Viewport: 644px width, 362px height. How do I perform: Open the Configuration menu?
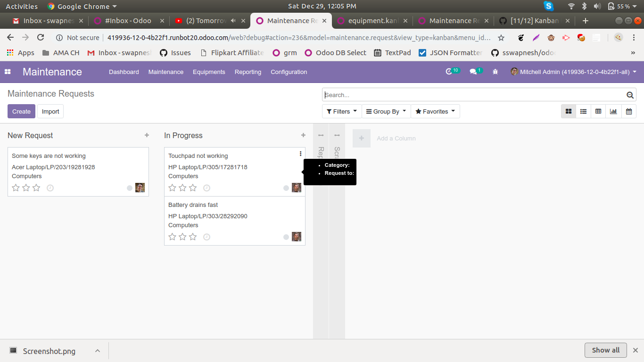coord(289,72)
